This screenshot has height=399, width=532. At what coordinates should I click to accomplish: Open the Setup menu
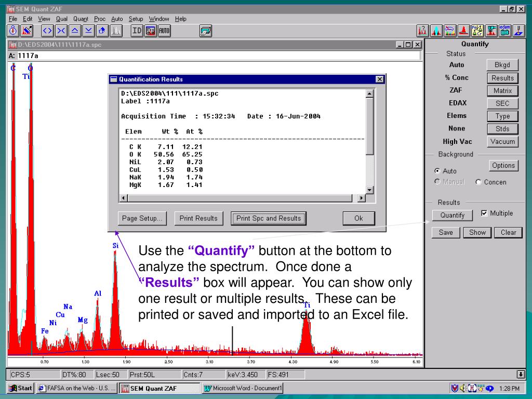[x=136, y=19]
